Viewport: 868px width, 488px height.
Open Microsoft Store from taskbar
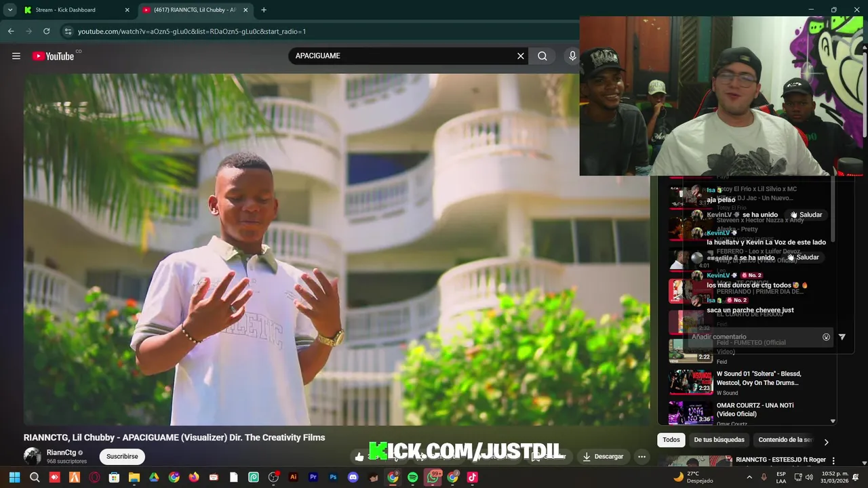114,477
